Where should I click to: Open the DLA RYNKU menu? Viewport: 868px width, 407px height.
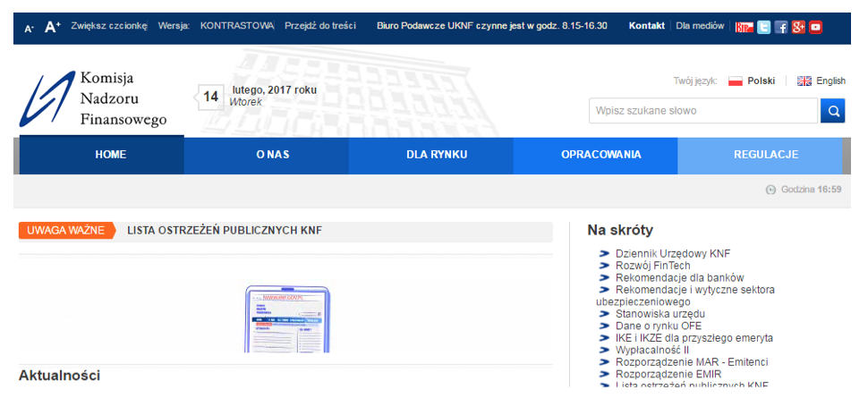click(430, 155)
